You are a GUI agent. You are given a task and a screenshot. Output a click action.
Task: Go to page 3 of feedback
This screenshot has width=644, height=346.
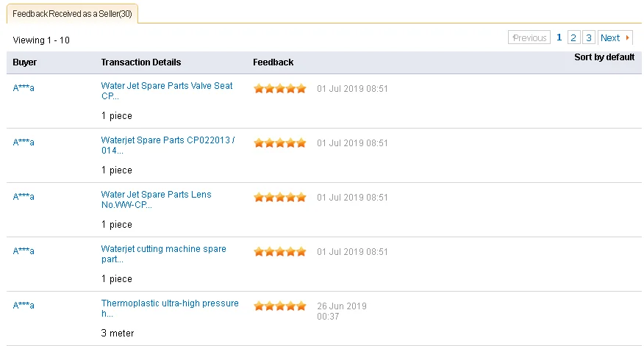click(589, 37)
